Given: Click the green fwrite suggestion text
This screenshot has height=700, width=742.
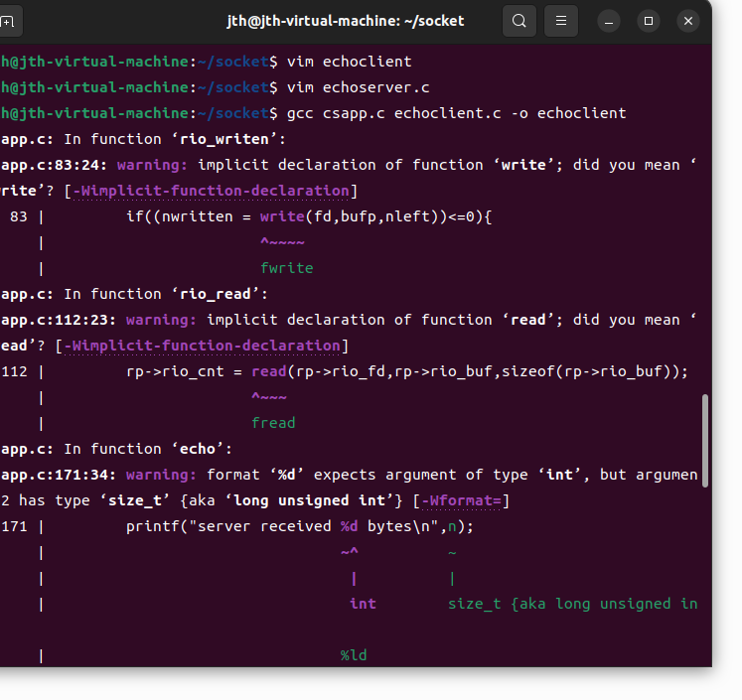Looking at the screenshot, I should tap(286, 268).
